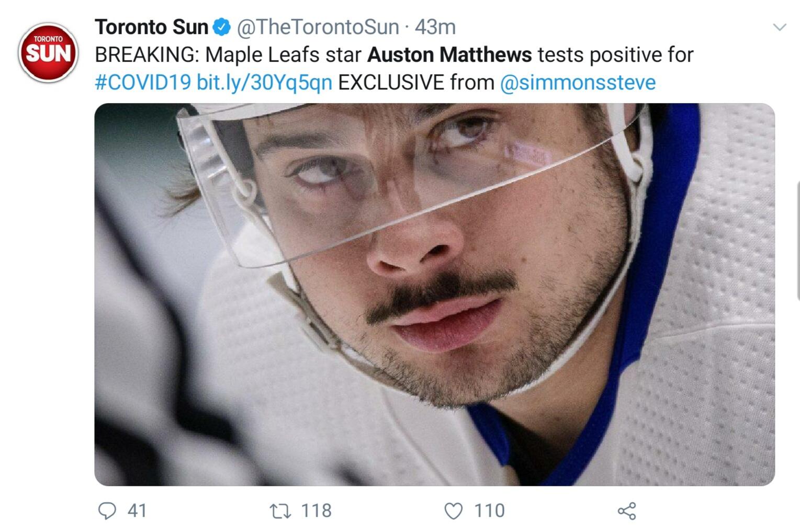Open the bit.ly/30Yq5qn link
The image size is (800, 532).
(264, 83)
